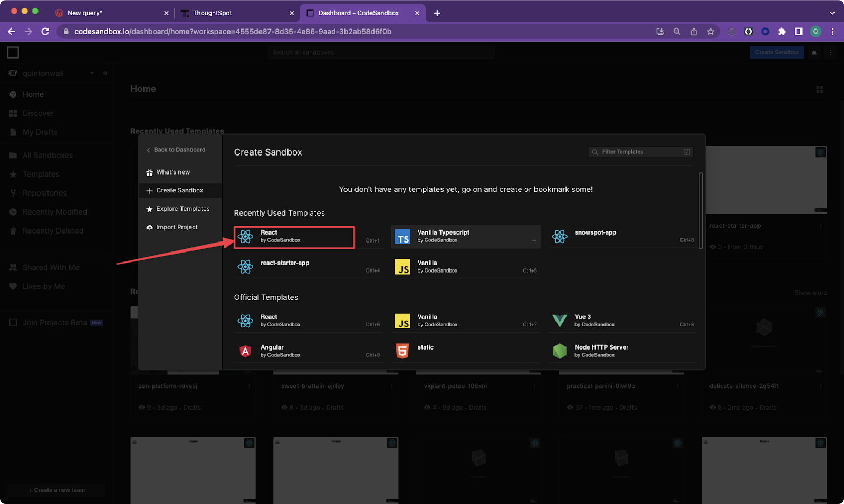Viewport: 844px width, 504px height.
Task: Toggle the grid view layout icon
Action: 819,90
